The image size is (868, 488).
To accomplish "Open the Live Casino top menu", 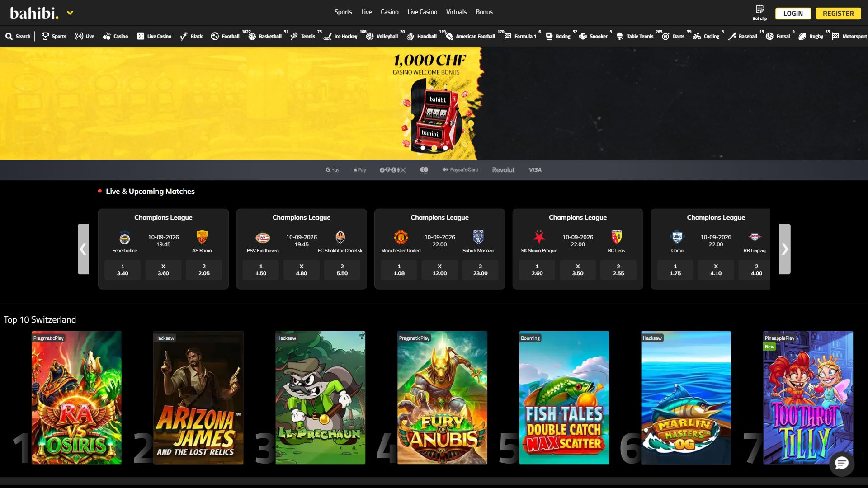I will click(422, 12).
